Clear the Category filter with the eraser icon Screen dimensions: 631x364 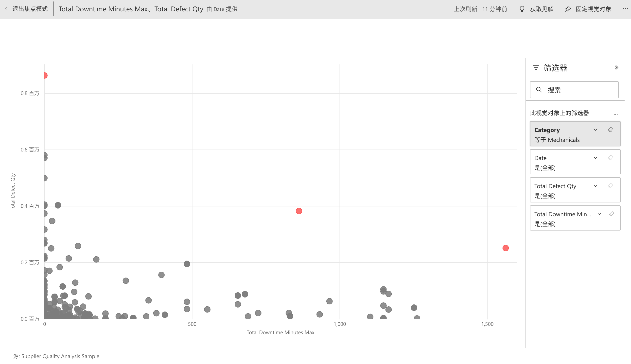pos(610,130)
